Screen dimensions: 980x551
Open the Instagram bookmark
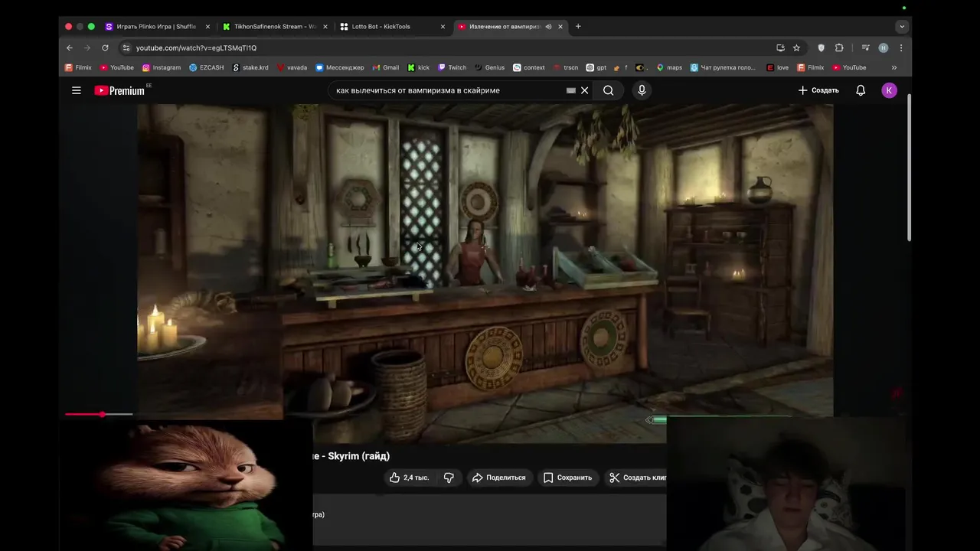tap(162, 67)
